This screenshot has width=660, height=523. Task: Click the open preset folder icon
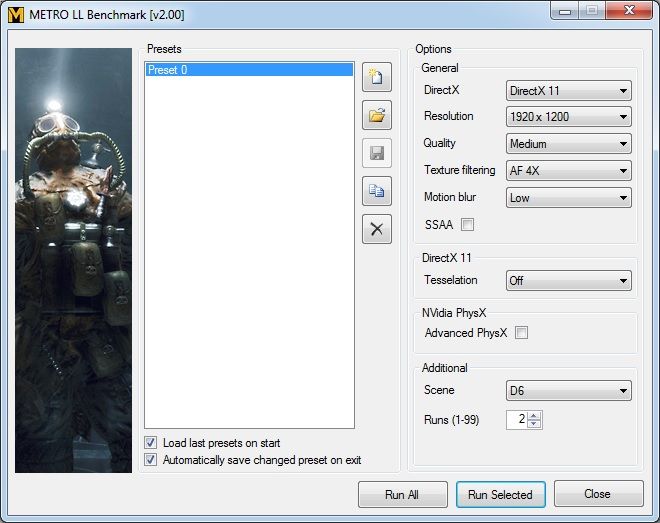point(376,115)
